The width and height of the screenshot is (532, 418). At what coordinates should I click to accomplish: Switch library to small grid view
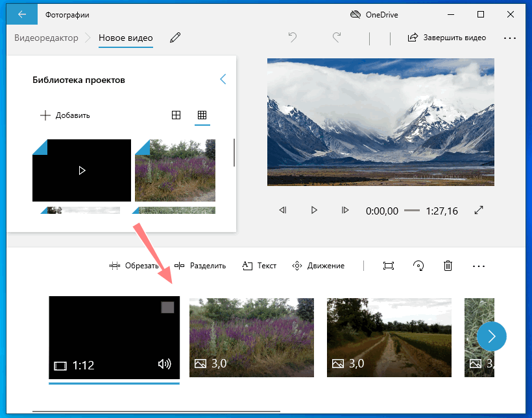point(202,115)
